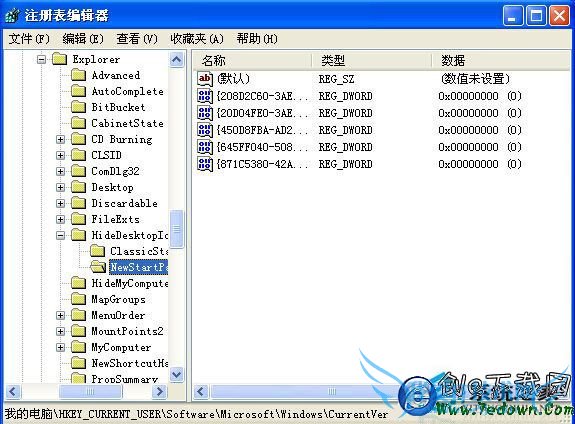
Task: Click the CabinetState folder icon
Action: (x=78, y=123)
